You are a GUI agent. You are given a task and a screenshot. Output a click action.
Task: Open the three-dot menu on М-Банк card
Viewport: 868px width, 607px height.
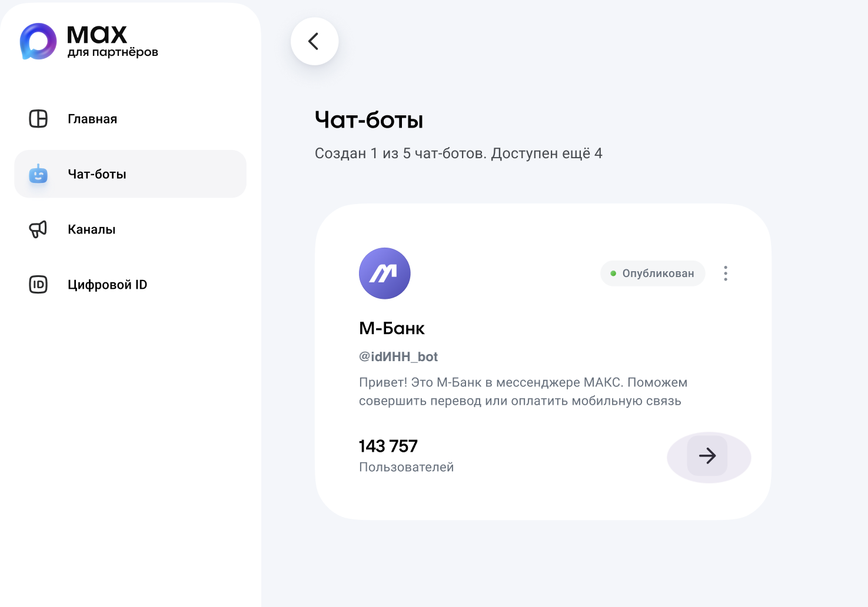click(726, 274)
